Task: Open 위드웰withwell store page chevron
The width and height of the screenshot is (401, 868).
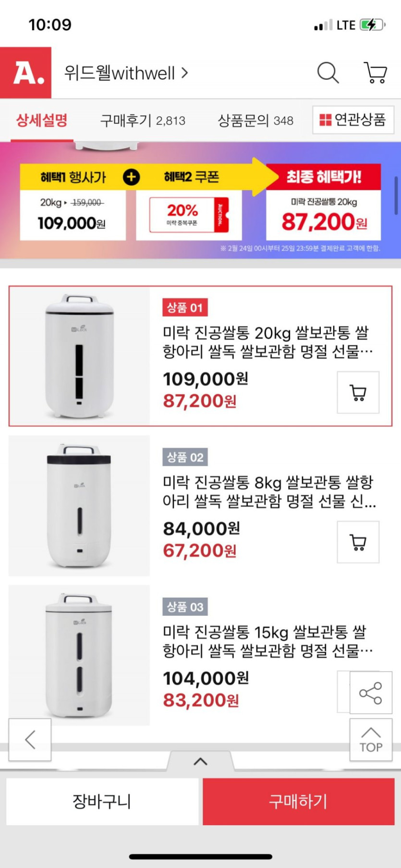Action: tap(184, 73)
